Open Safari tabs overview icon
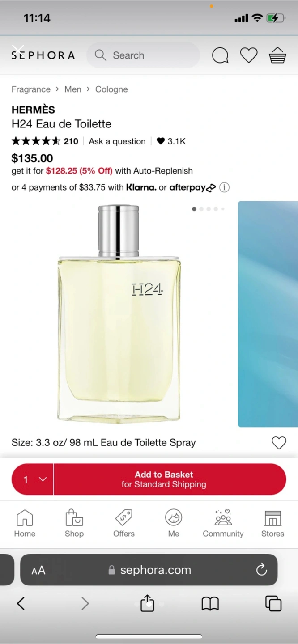This screenshot has height=644, width=298. coord(273,603)
